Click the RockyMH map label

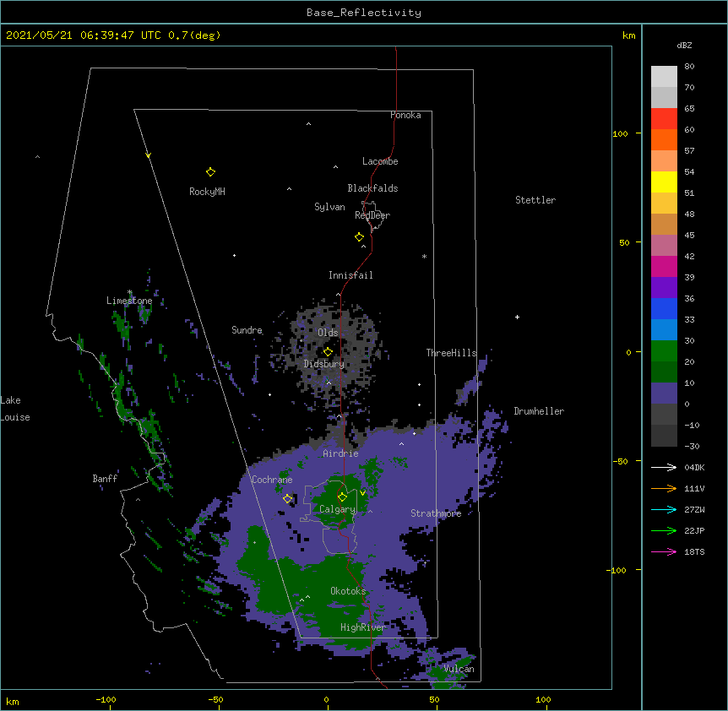tap(207, 192)
